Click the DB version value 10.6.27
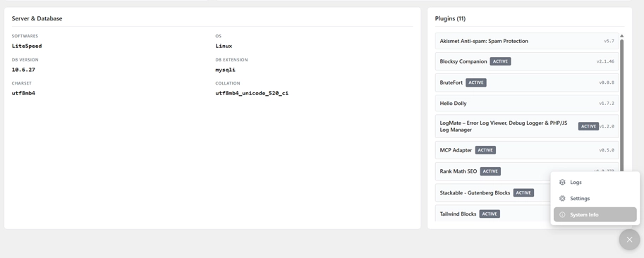This screenshot has width=644, height=258. pyautogui.click(x=23, y=70)
